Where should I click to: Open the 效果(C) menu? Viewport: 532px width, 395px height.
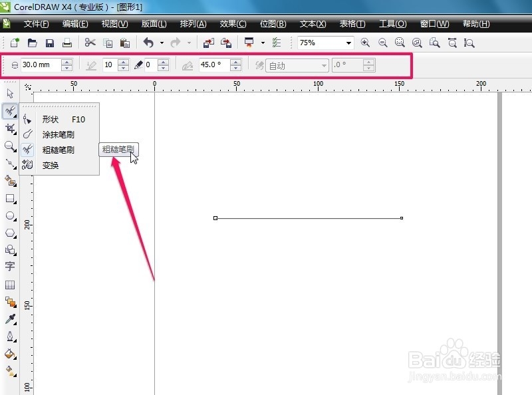pyautogui.click(x=233, y=24)
